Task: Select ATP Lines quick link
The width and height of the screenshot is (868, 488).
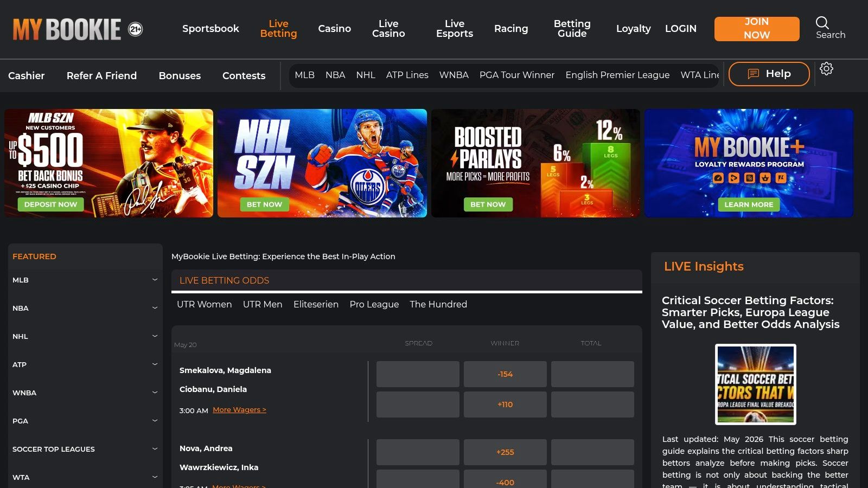Action: (407, 75)
